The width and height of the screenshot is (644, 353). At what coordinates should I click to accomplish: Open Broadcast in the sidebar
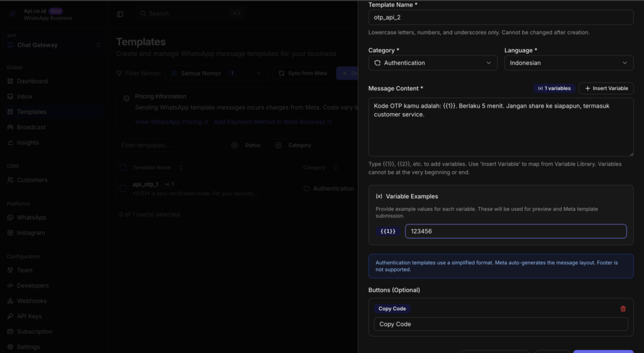(x=54, y=127)
